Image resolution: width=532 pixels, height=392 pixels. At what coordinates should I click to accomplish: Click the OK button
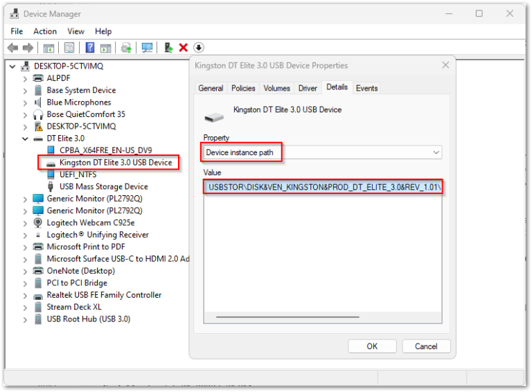[372, 346]
